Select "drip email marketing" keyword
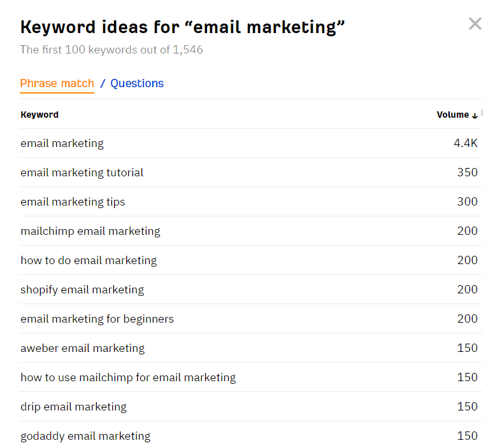 73,407
